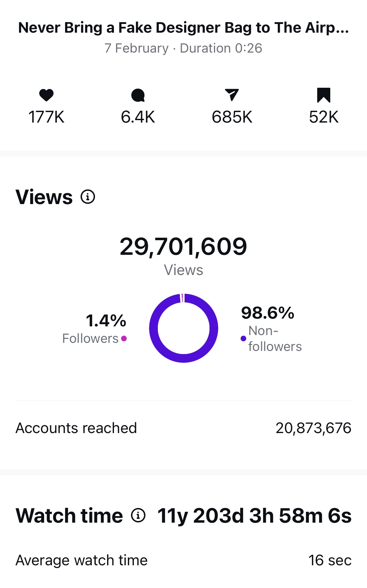Tap the heart likes icon
The width and height of the screenshot is (367, 588).
(x=46, y=95)
